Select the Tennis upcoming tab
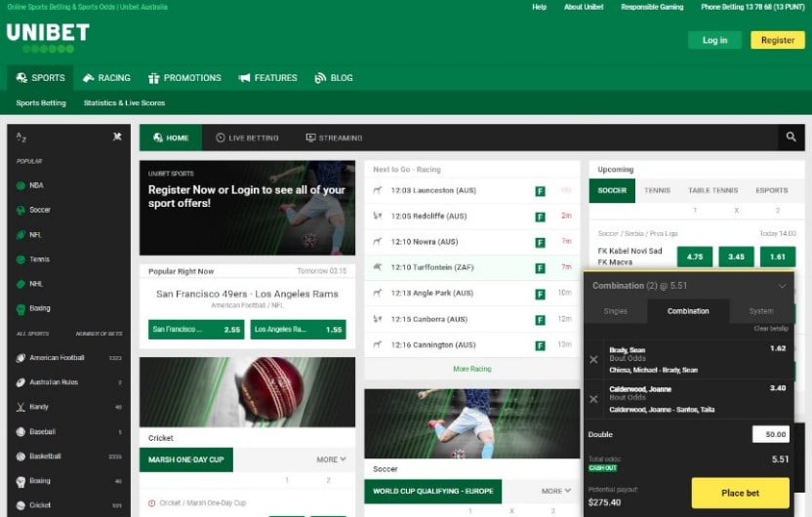This screenshot has width=812, height=517. coord(657,190)
